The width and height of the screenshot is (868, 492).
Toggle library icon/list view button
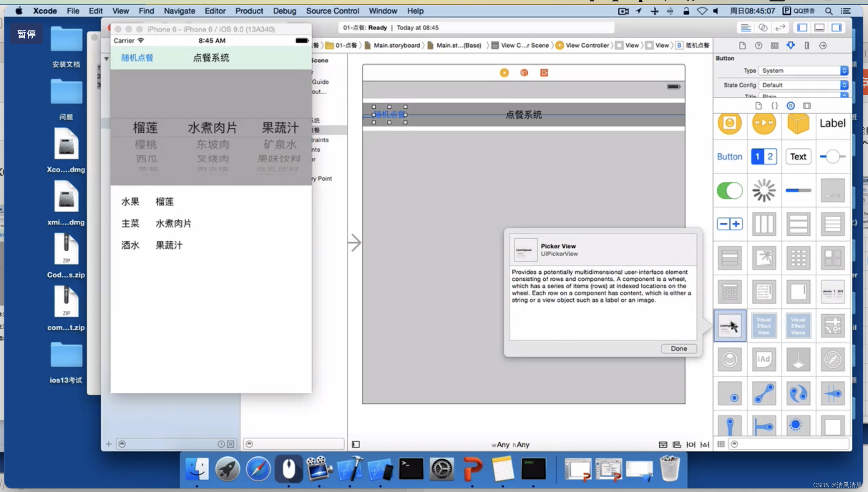(x=721, y=444)
